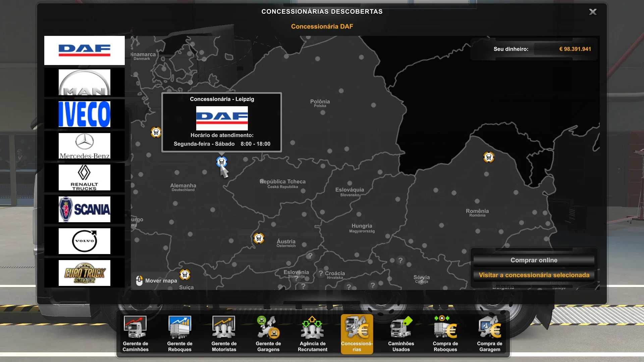
Task: Select the Renault Trucks logo
Action: (84, 178)
